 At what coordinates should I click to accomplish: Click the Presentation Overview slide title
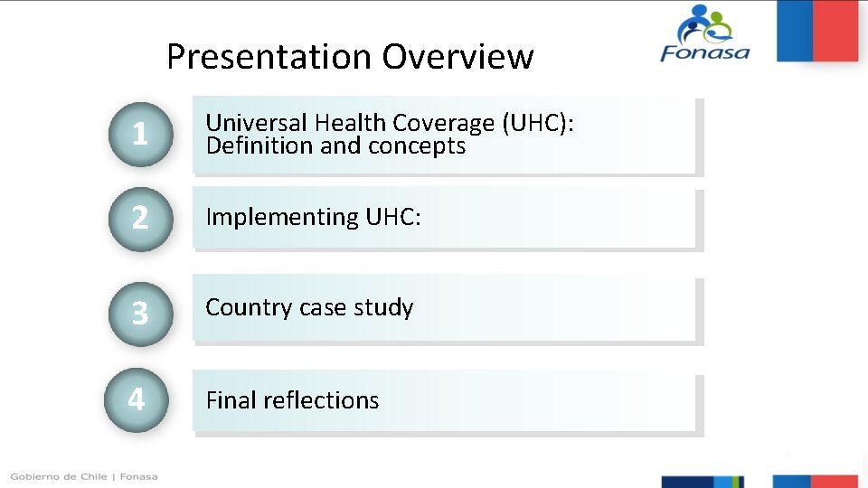click(350, 56)
